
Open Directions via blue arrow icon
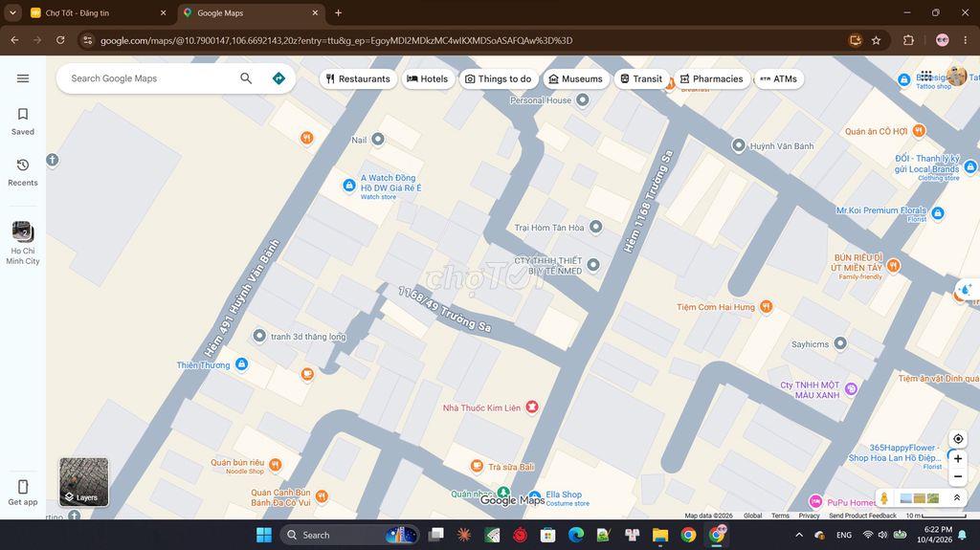click(278, 78)
